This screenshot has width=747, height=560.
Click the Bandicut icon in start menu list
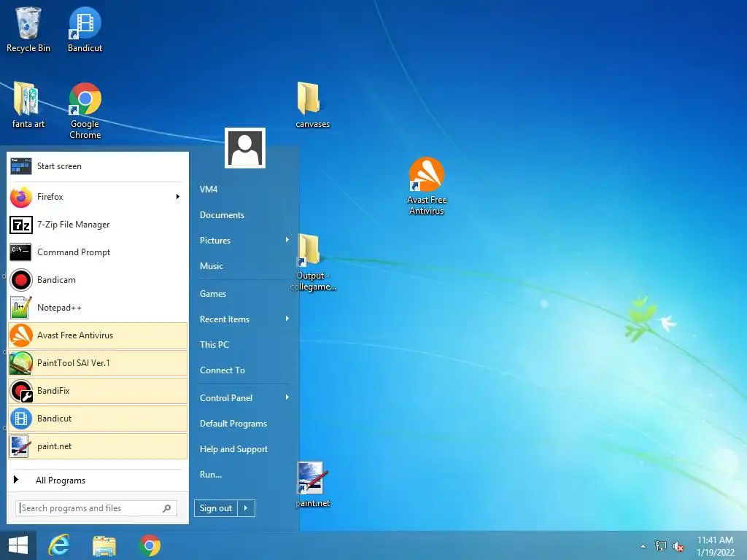(x=21, y=418)
